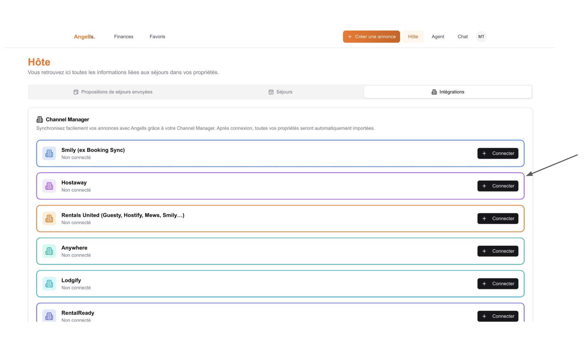Connect the Anywhere integration
The width and height of the screenshot is (588, 364).
(x=498, y=251)
